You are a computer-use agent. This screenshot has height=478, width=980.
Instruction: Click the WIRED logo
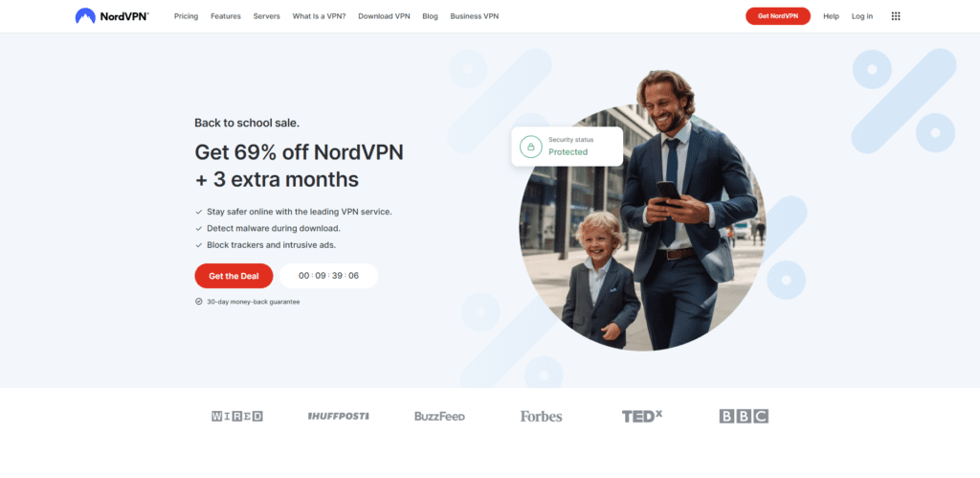pyautogui.click(x=237, y=416)
